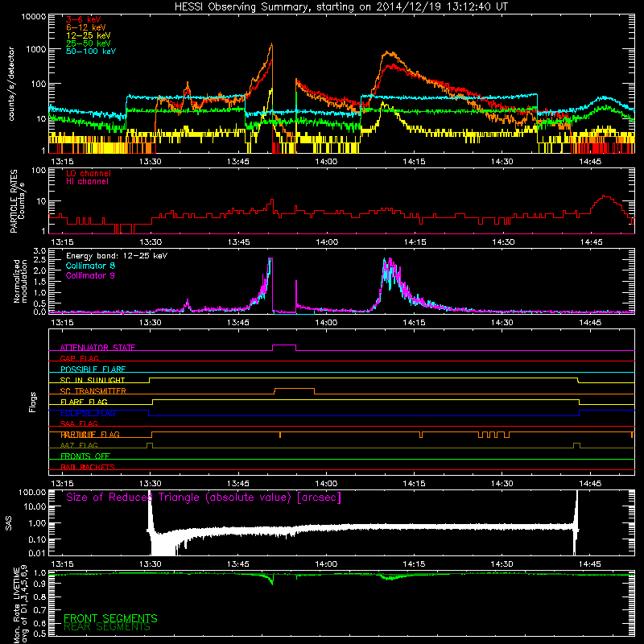Image resolution: width=644 pixels, height=644 pixels.
Task: Click the BAD PACKETS flag label
Action: point(88,467)
